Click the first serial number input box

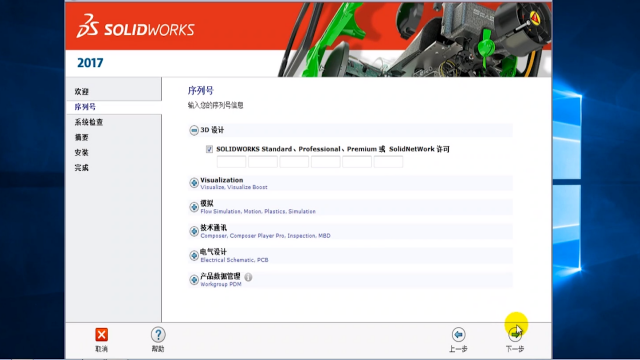pyautogui.click(x=231, y=162)
